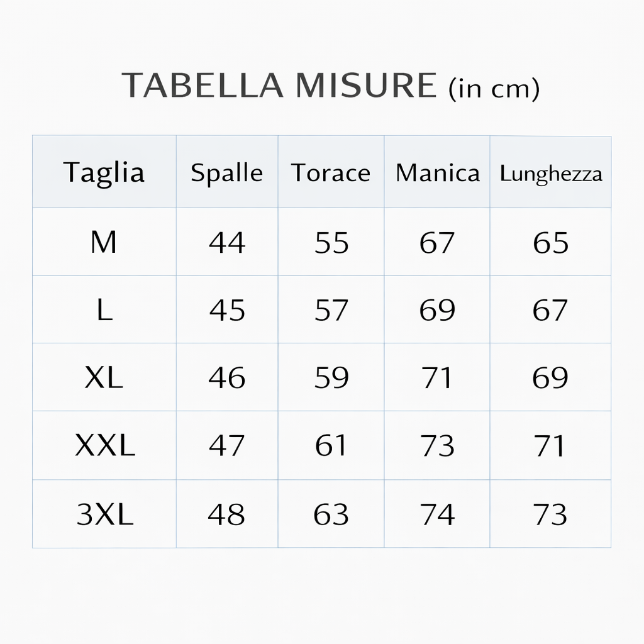Click Manica value 71 for size XL

pos(437,378)
